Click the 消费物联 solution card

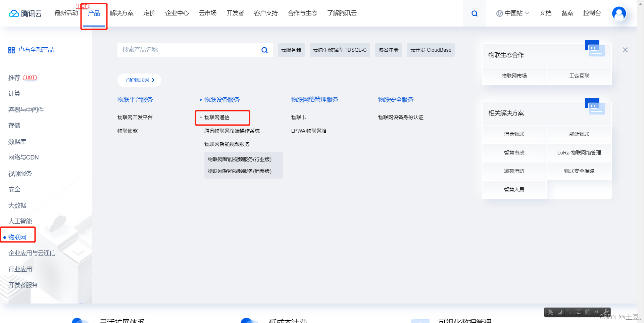(514, 134)
